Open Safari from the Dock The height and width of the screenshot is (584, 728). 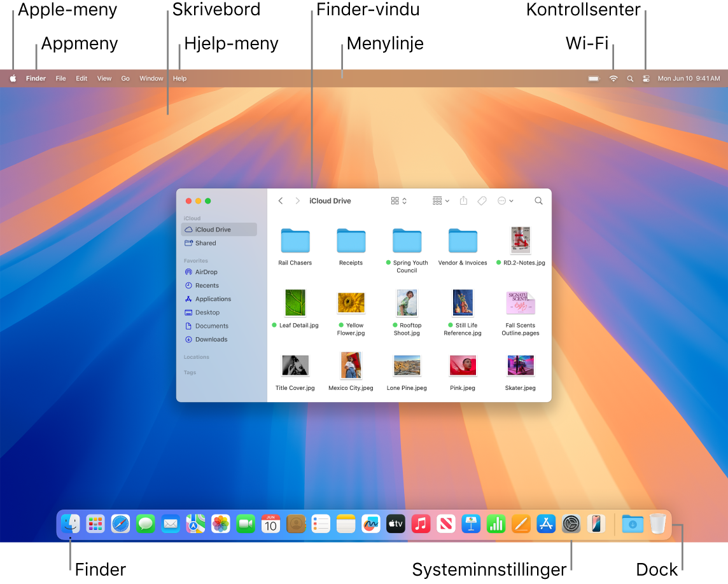click(121, 524)
